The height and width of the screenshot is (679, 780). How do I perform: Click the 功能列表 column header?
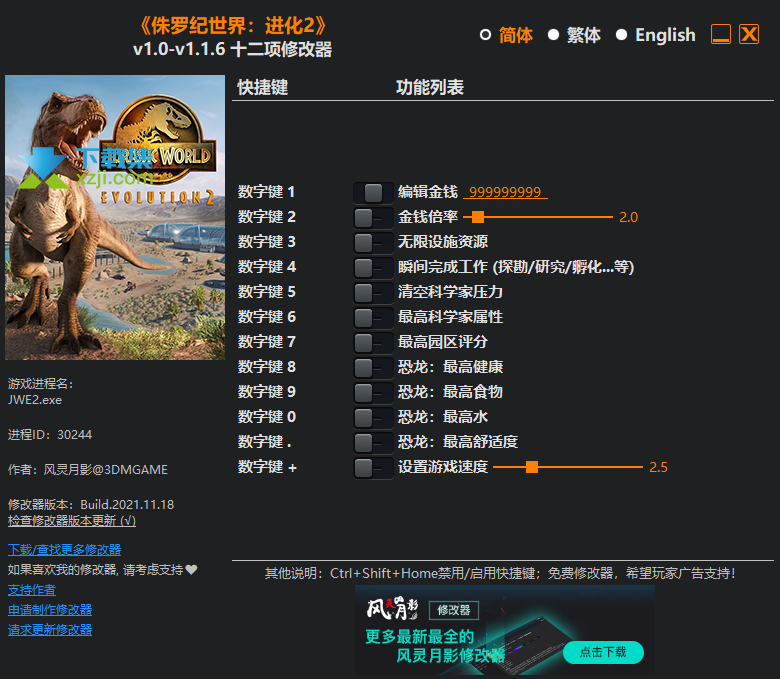(430, 88)
